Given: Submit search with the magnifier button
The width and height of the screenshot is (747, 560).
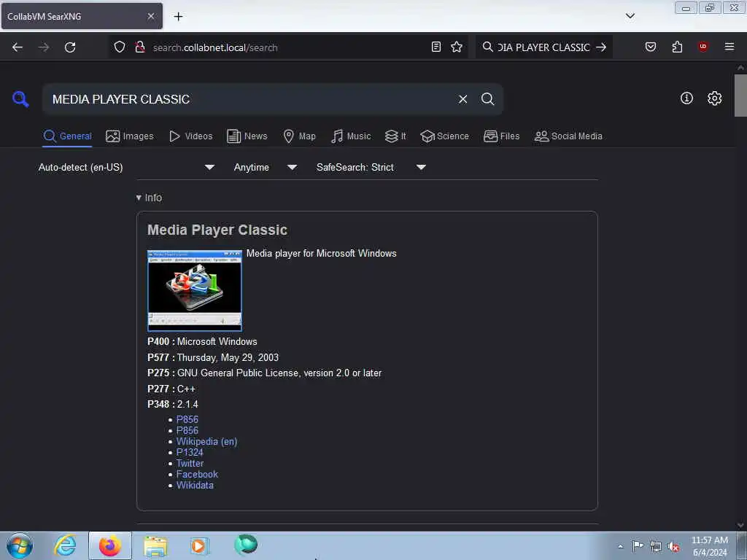Looking at the screenshot, I should [487, 99].
